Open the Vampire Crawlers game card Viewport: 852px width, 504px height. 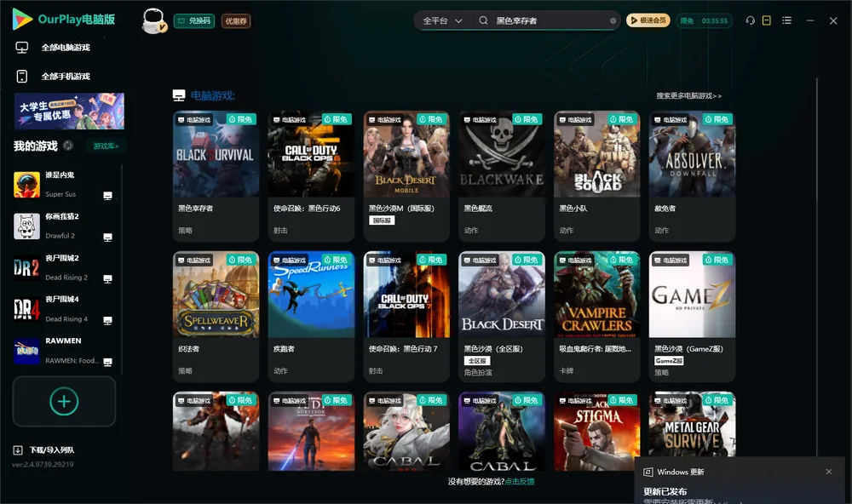tap(596, 317)
